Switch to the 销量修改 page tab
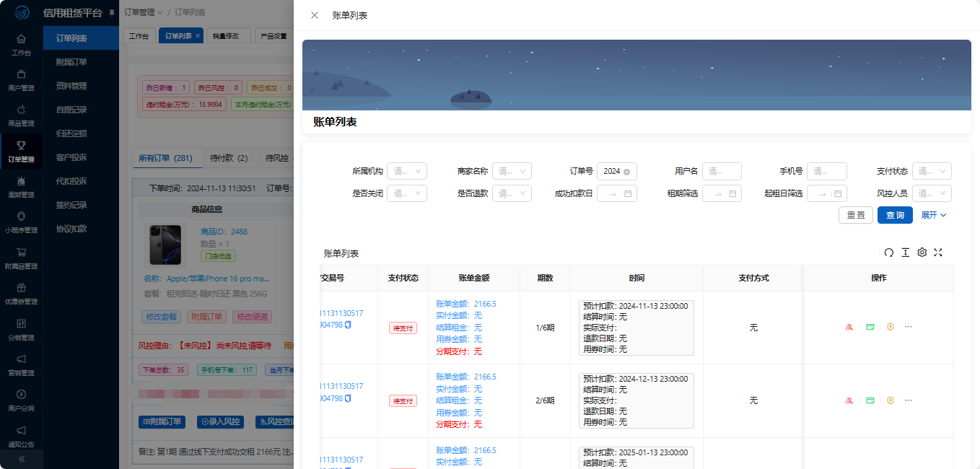The height and width of the screenshot is (469, 980). pos(227,36)
